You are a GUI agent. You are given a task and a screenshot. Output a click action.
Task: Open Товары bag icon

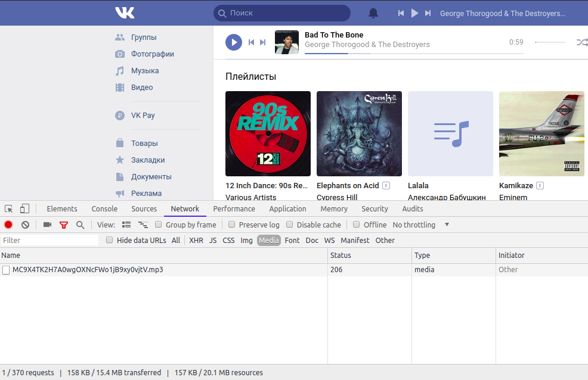point(120,143)
